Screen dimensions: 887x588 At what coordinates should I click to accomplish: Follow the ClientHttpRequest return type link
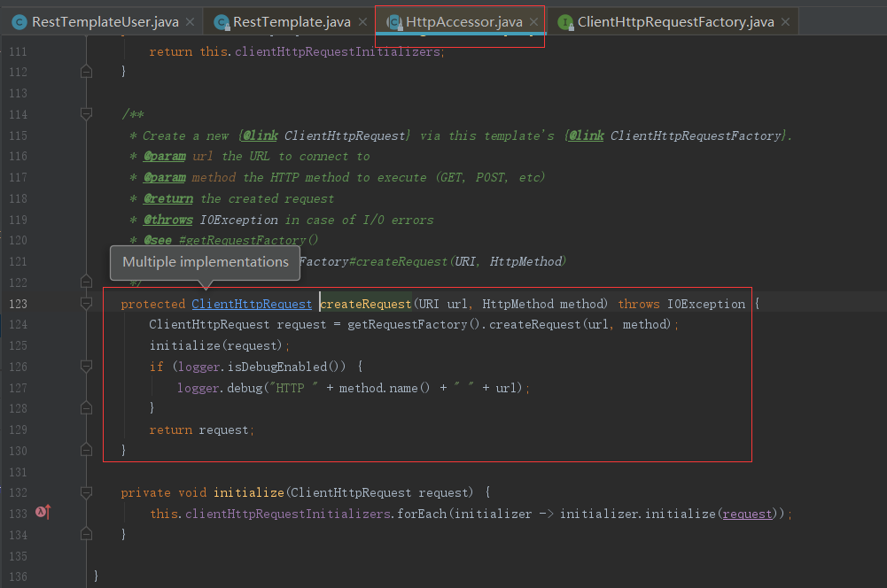pos(252,304)
